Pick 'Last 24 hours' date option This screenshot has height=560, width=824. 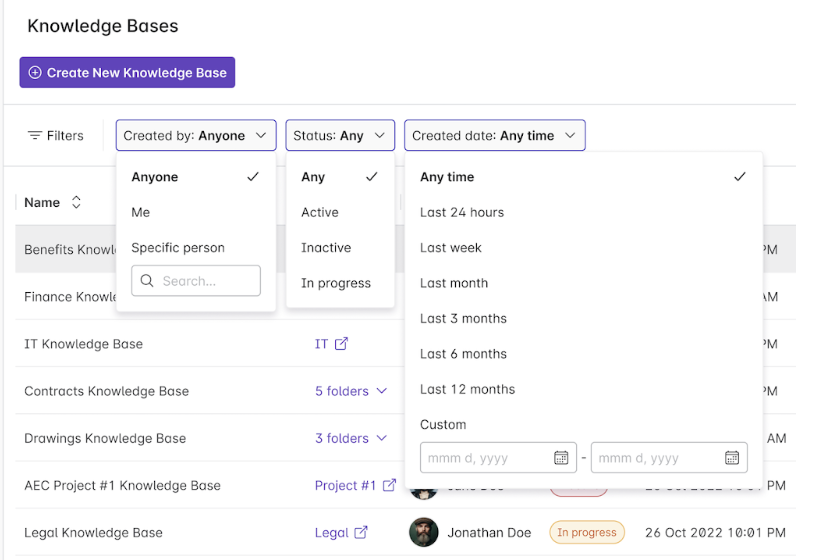462,213
